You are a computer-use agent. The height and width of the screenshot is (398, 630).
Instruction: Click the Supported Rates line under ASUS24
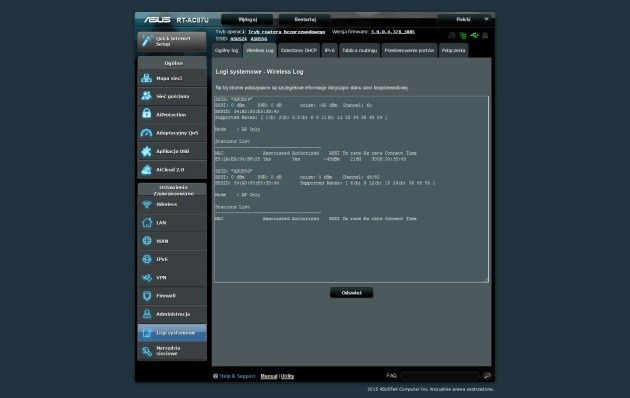[x=301, y=117]
